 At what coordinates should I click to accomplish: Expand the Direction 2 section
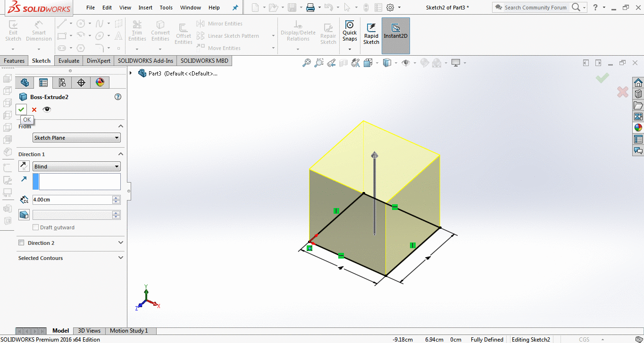click(121, 243)
